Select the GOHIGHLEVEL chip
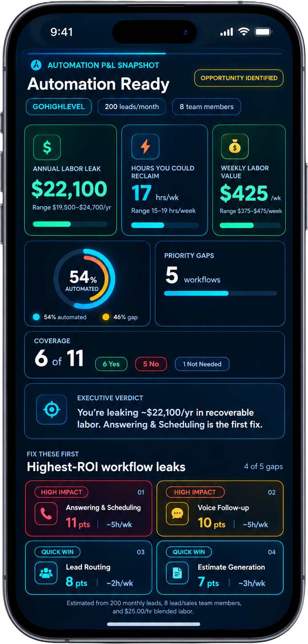This screenshot has height=644, width=308. (x=59, y=107)
